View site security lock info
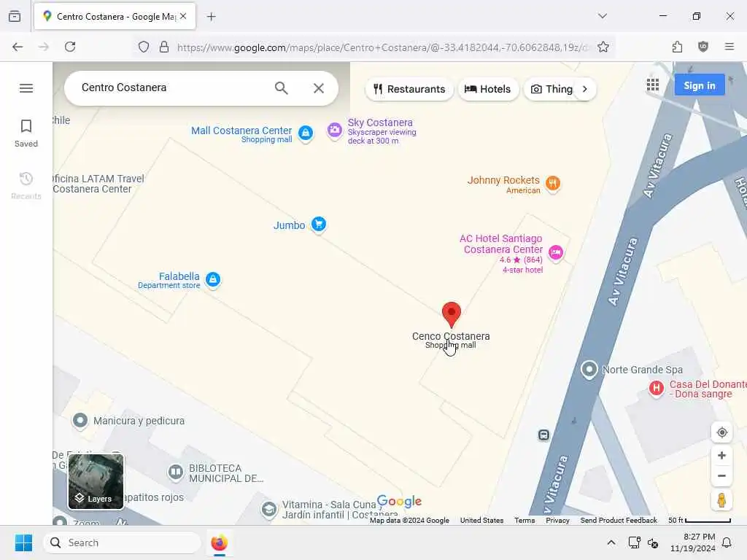747x560 pixels. [x=164, y=47]
